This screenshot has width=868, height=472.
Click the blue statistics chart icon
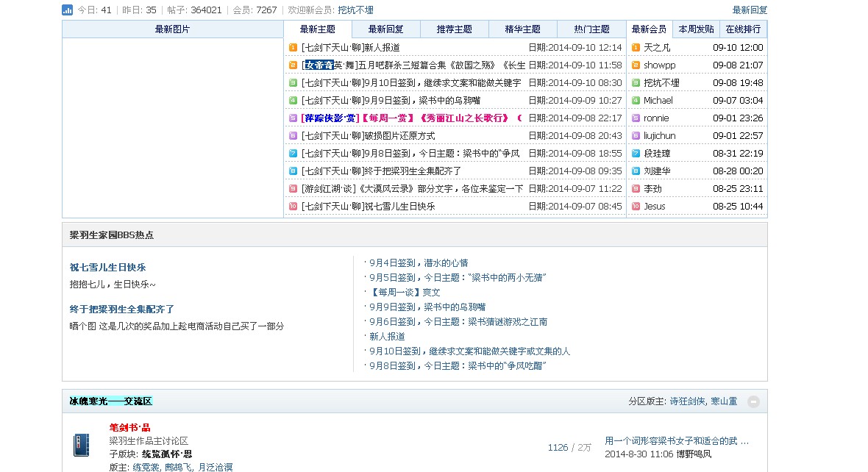pyautogui.click(x=67, y=10)
